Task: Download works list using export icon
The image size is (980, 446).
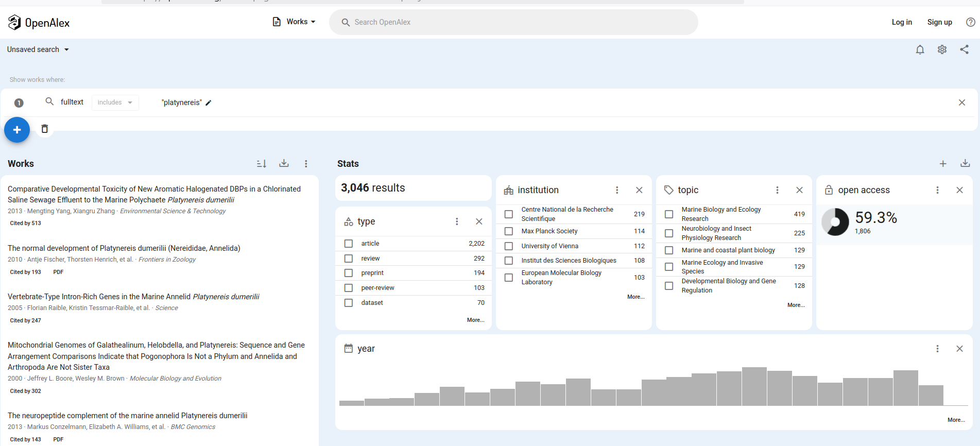Action: point(284,163)
